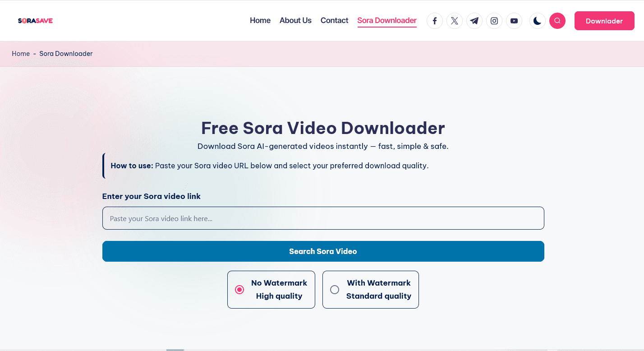Screen dimensions: 644x351
Task: Open the Telegram channel icon
Action: tap(474, 20)
